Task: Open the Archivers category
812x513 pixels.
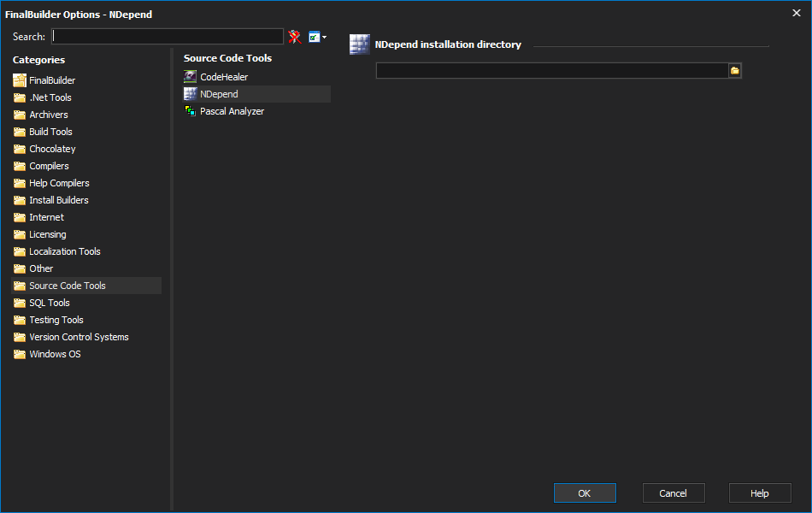Action: 49,115
